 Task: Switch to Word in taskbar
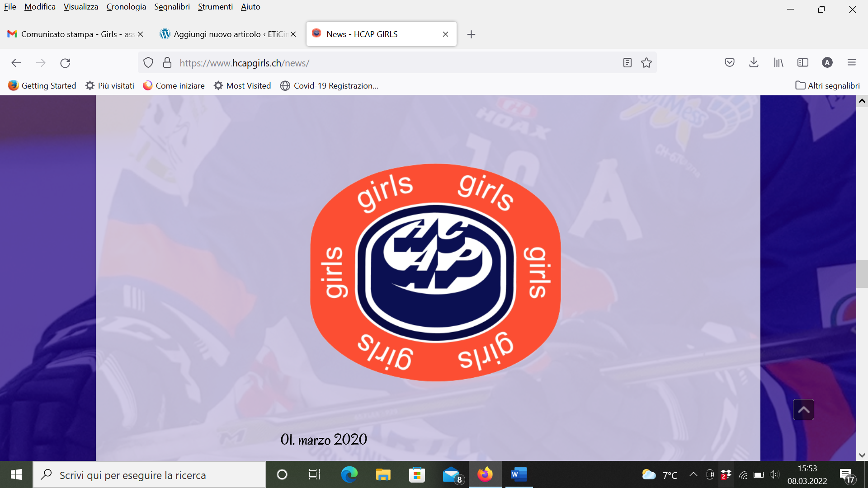519,474
